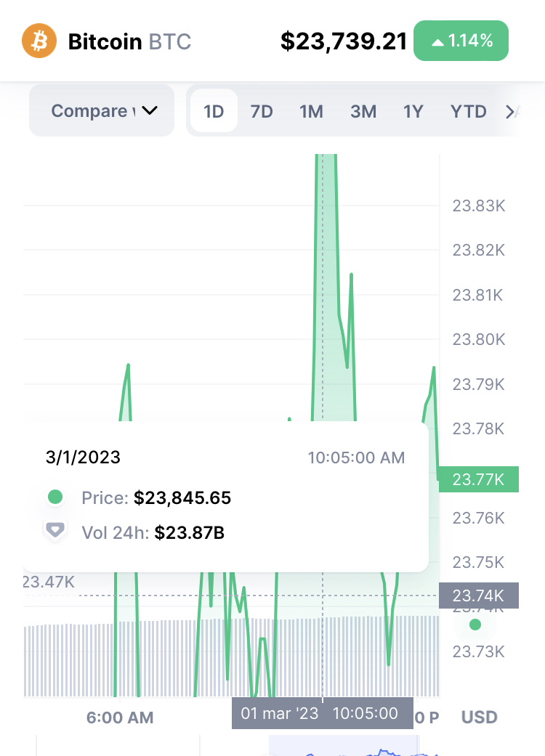Viewport: 545px width, 756px height.
Task: Click the Bitcoin BTC title text
Action: (x=129, y=41)
